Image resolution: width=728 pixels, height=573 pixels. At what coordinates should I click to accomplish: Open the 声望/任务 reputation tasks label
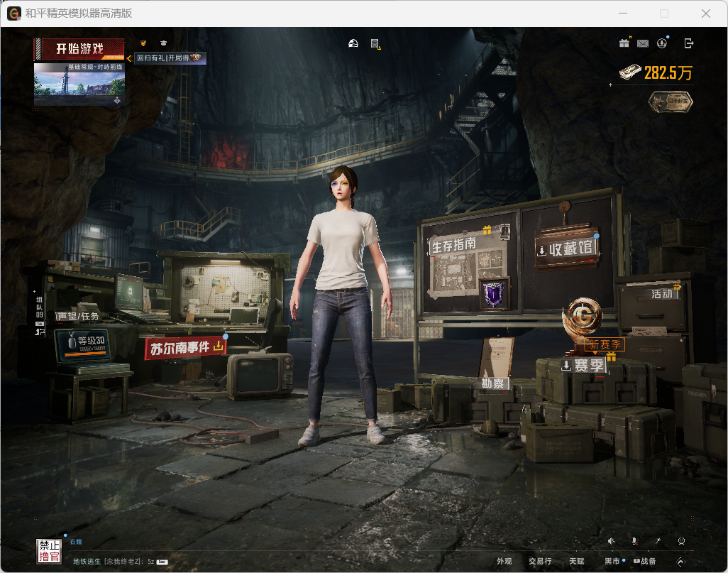point(78,317)
